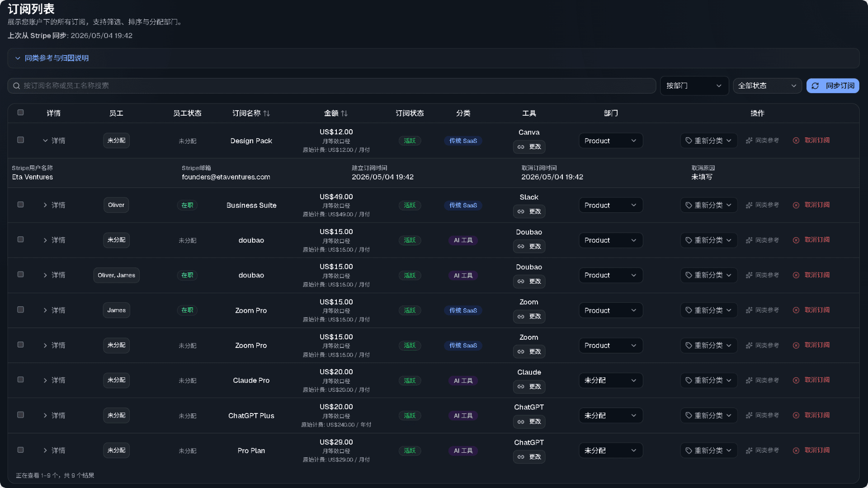Image resolution: width=868 pixels, height=488 pixels.
Task: Click tag icon in Design Pack 重新分类
Action: [x=689, y=141]
